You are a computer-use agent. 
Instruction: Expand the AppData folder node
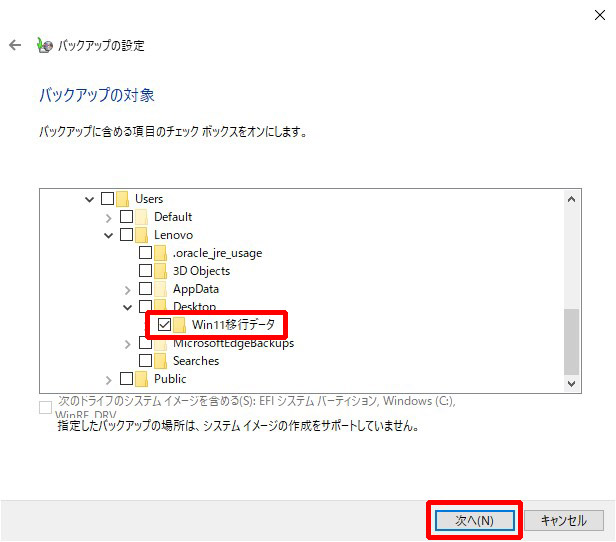pos(128,290)
